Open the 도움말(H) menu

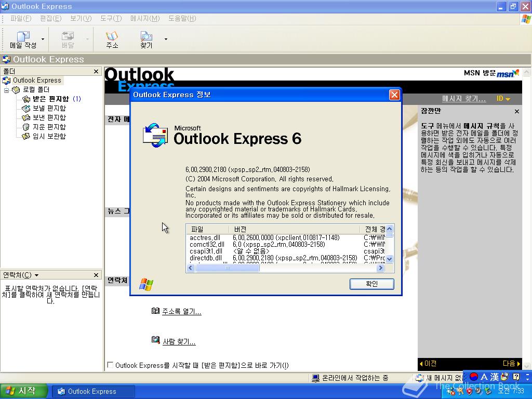[x=182, y=18]
